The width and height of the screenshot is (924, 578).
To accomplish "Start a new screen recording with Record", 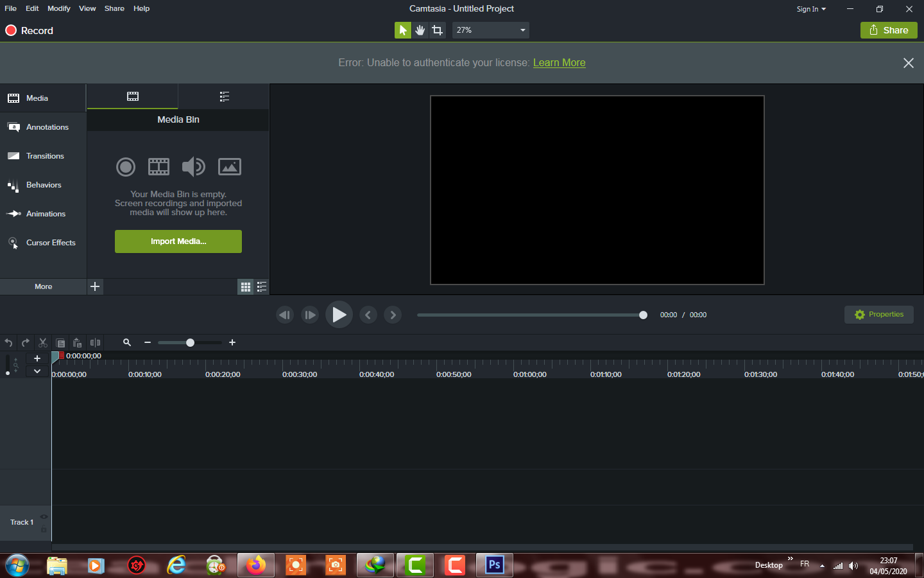I will [30, 30].
